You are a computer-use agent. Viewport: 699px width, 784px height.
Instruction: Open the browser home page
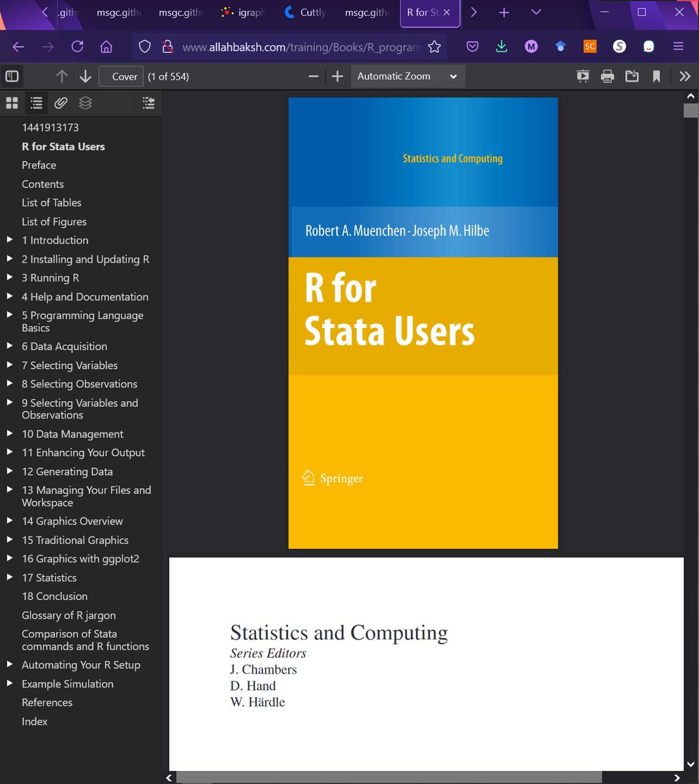pos(106,46)
